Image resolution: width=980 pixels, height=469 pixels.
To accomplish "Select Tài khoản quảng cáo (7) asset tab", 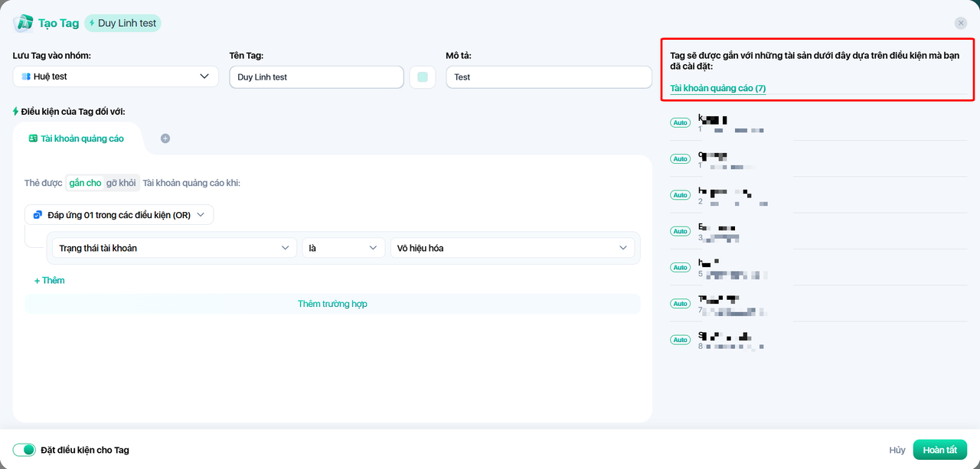I will (x=717, y=89).
